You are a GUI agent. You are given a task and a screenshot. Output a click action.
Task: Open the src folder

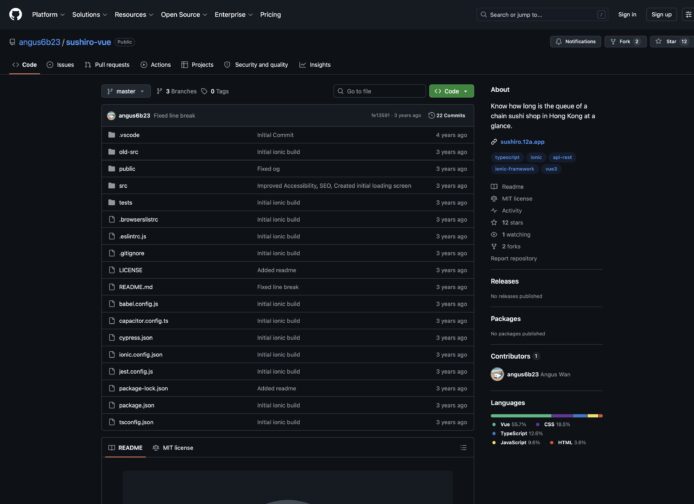123,186
